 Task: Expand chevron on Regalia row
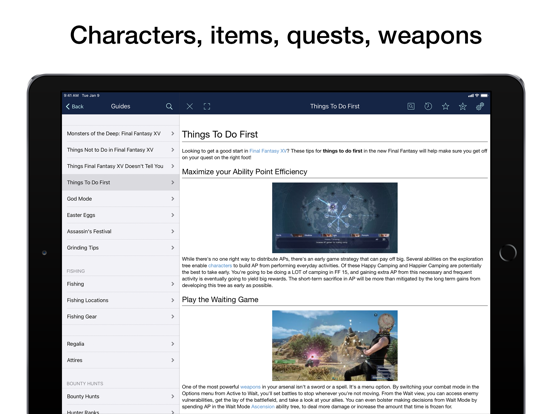[x=172, y=344]
